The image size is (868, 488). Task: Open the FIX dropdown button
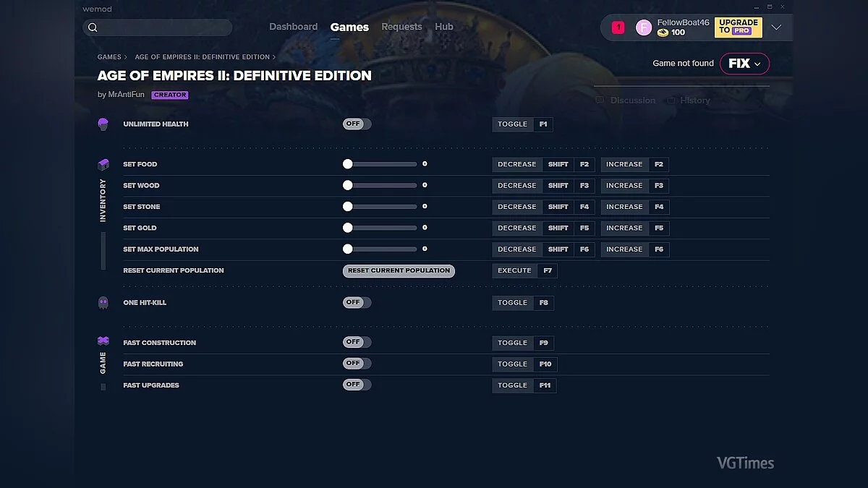click(744, 64)
